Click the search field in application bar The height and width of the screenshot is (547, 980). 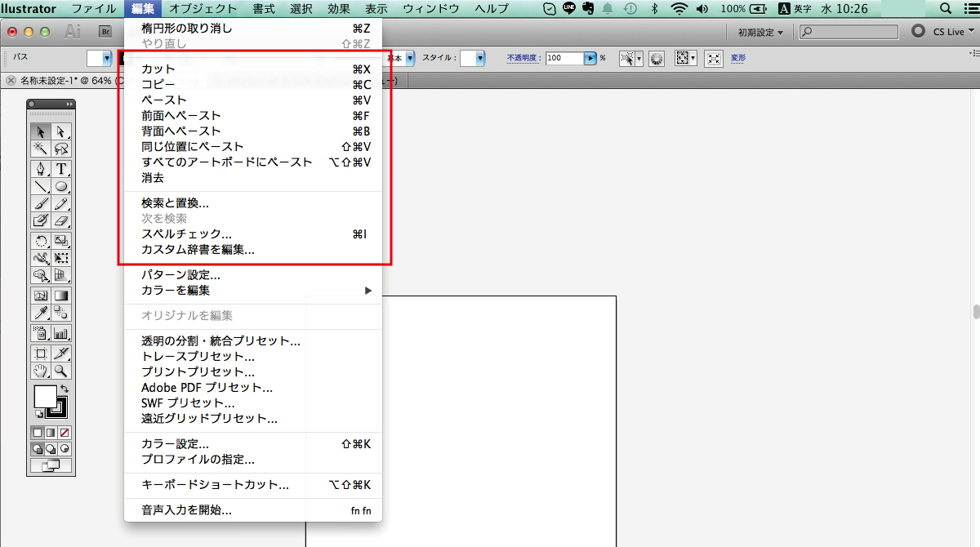tap(850, 32)
